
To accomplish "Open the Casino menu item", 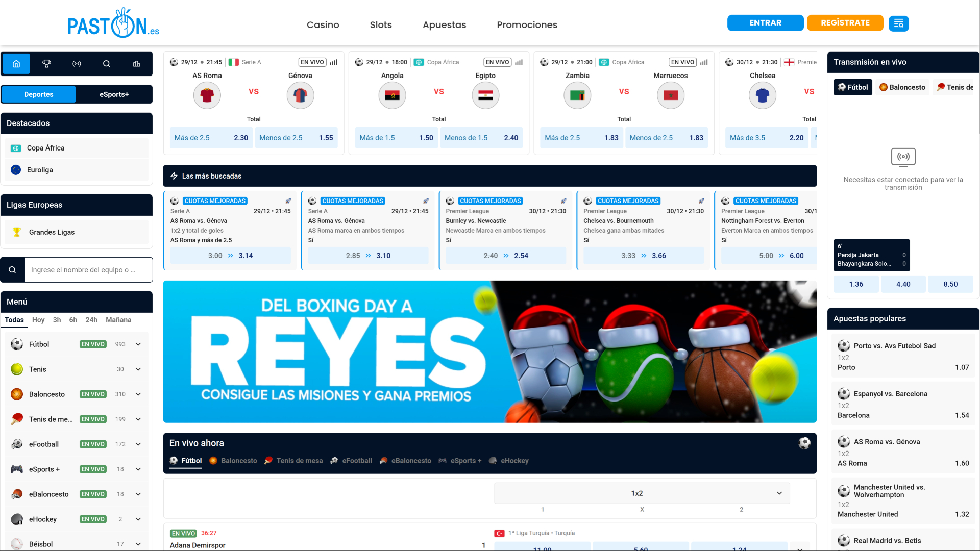I will coord(323,24).
